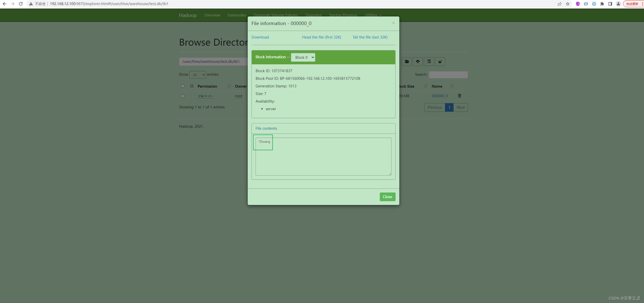Reload the page in browser

click(21, 4)
